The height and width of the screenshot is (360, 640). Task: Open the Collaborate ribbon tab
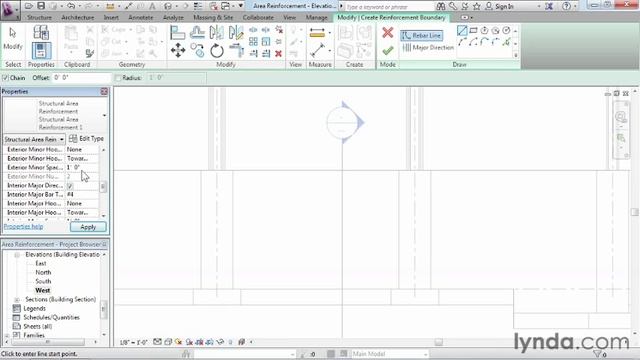click(258, 18)
